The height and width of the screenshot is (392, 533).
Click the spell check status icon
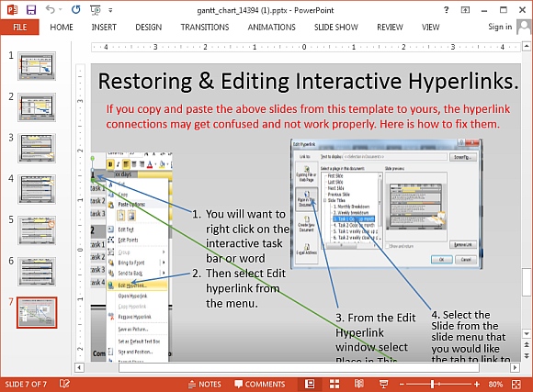64,384
